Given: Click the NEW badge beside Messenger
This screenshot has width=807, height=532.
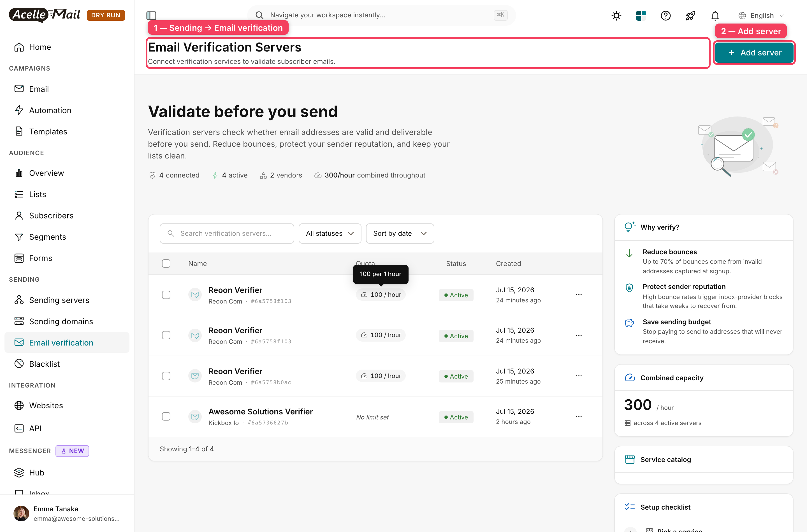Looking at the screenshot, I should [72, 451].
